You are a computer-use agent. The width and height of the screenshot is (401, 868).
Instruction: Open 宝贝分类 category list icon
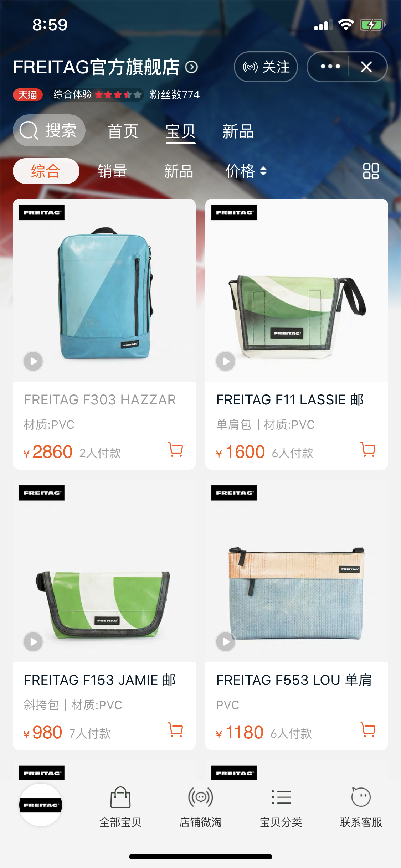281,797
